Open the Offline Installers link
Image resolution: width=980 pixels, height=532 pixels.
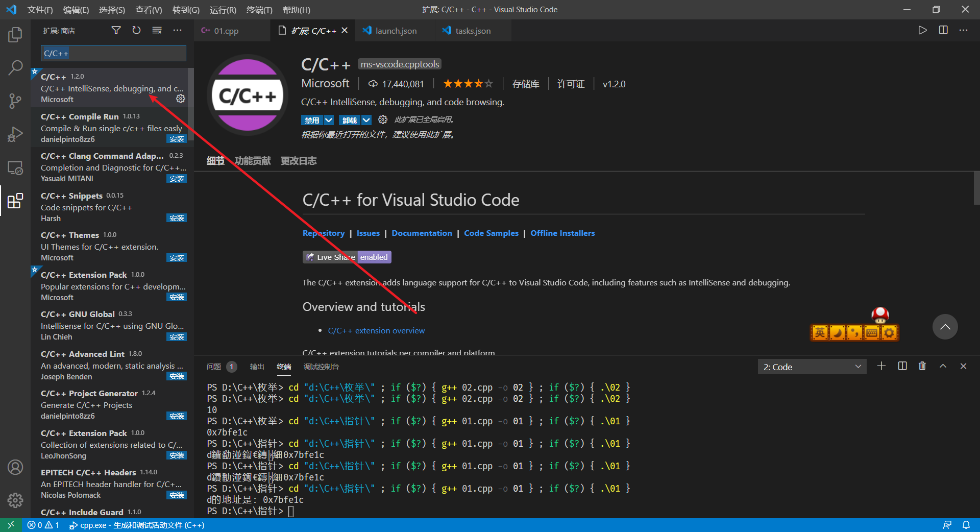click(562, 233)
